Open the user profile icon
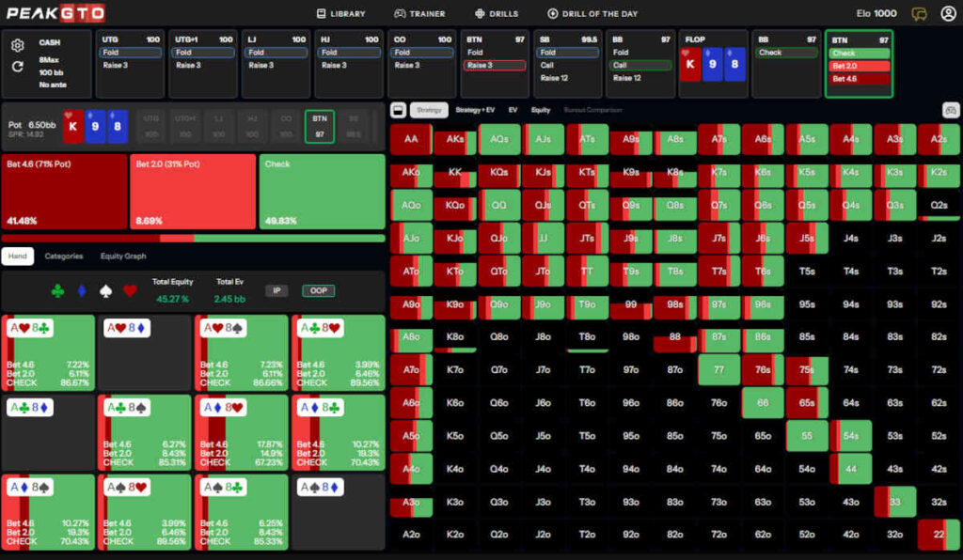963x560 pixels. tap(947, 13)
